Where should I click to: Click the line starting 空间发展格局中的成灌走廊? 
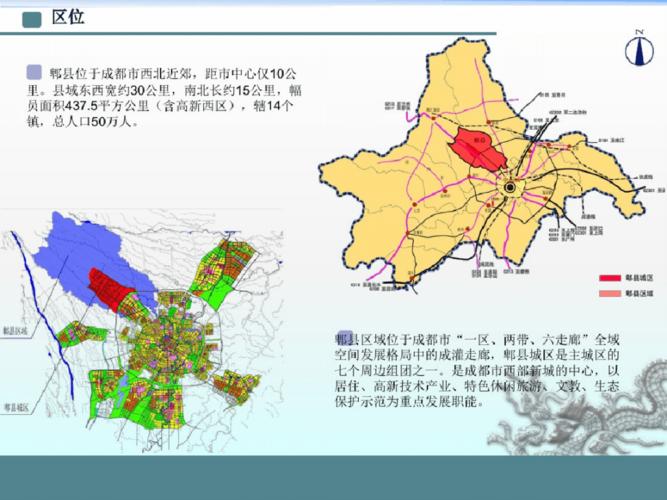(x=477, y=354)
